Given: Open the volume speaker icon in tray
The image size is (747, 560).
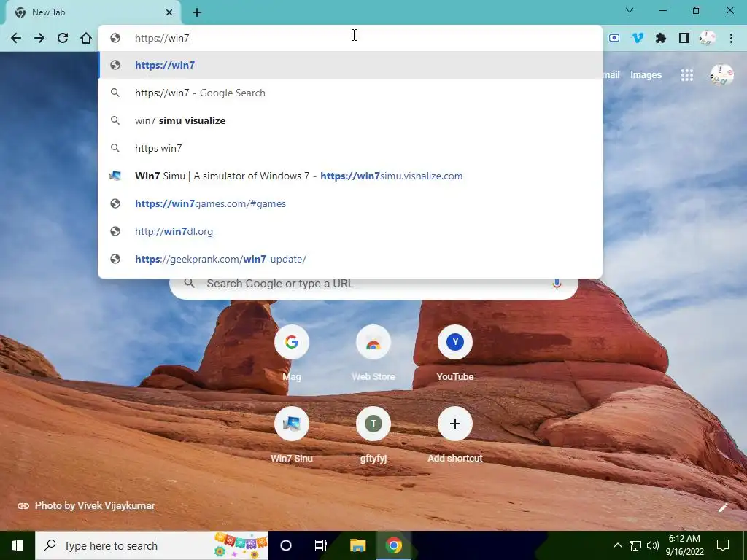Looking at the screenshot, I should 653,545.
